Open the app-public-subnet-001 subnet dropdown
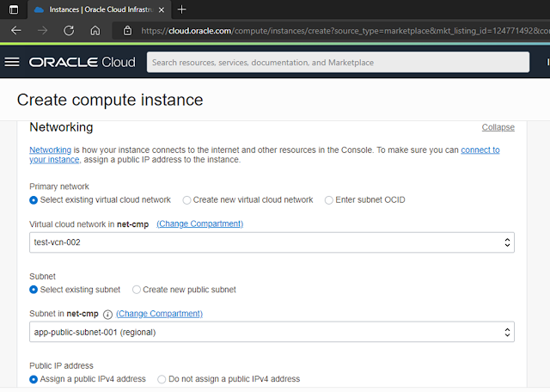Image resolution: width=550 pixels, height=392 pixels. pyautogui.click(x=272, y=332)
